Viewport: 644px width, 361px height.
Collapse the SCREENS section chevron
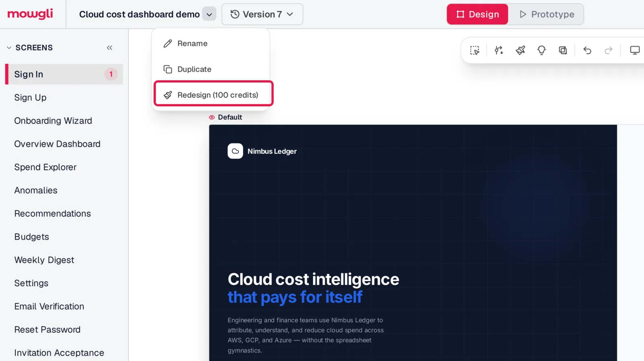pyautogui.click(x=9, y=48)
